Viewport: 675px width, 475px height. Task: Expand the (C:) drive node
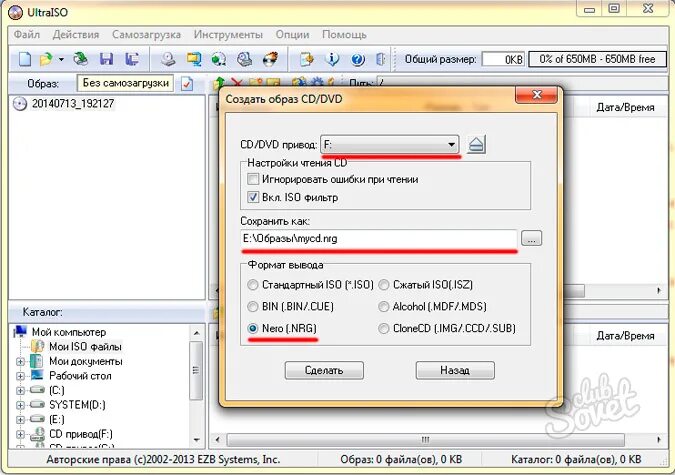click(20, 391)
